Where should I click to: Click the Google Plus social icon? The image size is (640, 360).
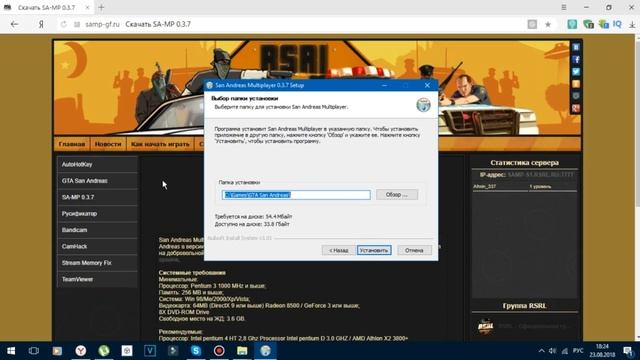[576, 109]
